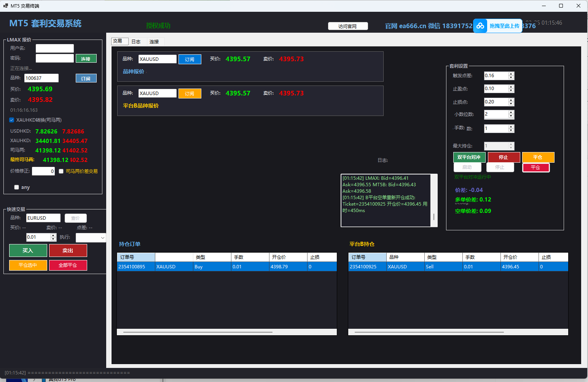
Task: Open the 连接 tab
Action: 154,42
